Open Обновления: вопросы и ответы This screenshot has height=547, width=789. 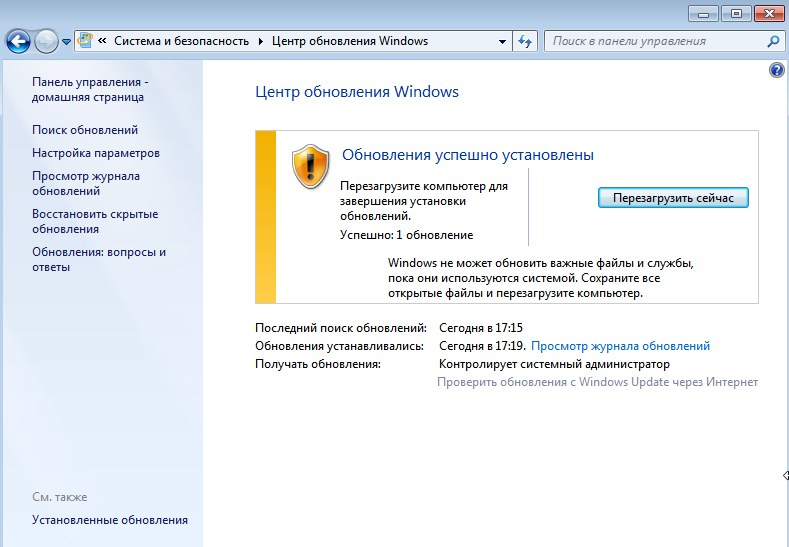pyautogui.click(x=99, y=260)
